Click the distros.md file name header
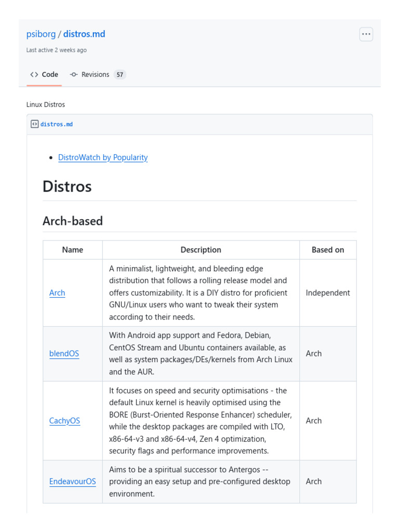The height and width of the screenshot is (532, 399). (57, 125)
